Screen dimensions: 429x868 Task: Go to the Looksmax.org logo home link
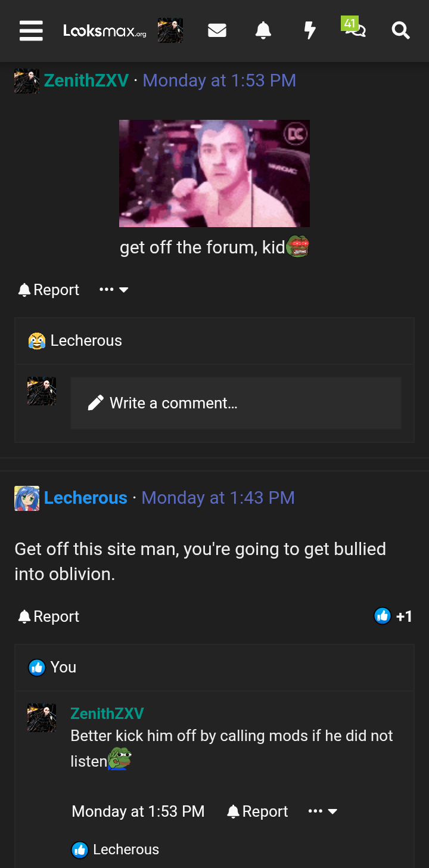click(x=105, y=30)
